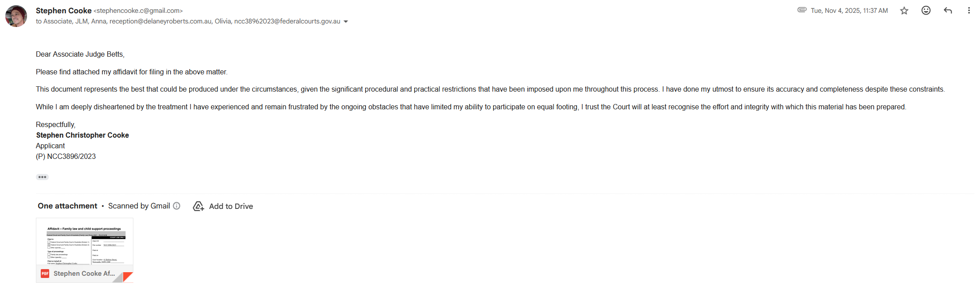
Task: Expand recipient details dropdown arrow
Action: click(x=346, y=22)
